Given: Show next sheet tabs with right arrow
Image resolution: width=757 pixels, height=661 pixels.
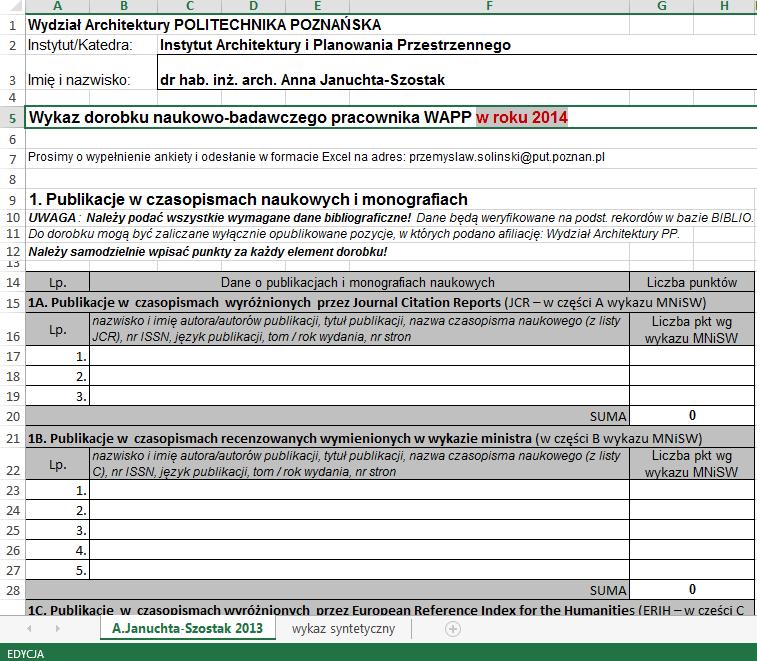Looking at the screenshot, I should pyautogui.click(x=58, y=629).
